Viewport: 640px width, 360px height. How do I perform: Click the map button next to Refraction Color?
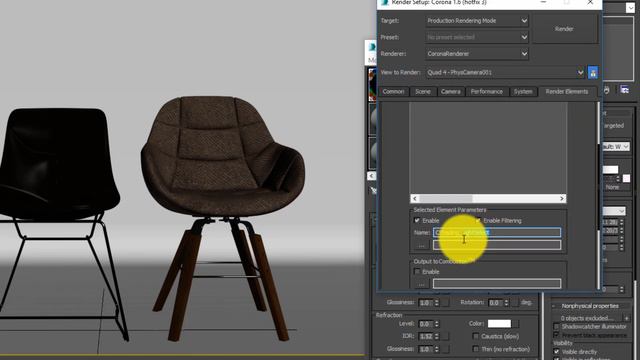coord(516,323)
